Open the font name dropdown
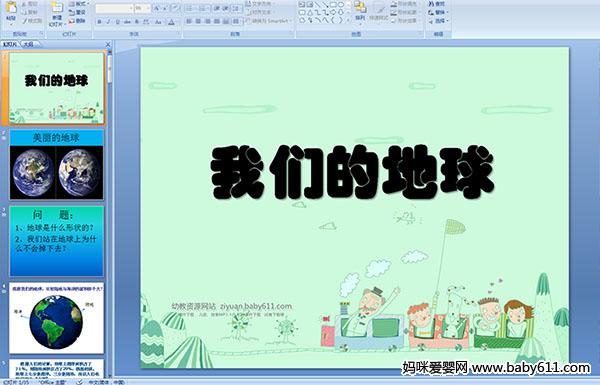Viewport: 600px width, 385px height. (131, 8)
